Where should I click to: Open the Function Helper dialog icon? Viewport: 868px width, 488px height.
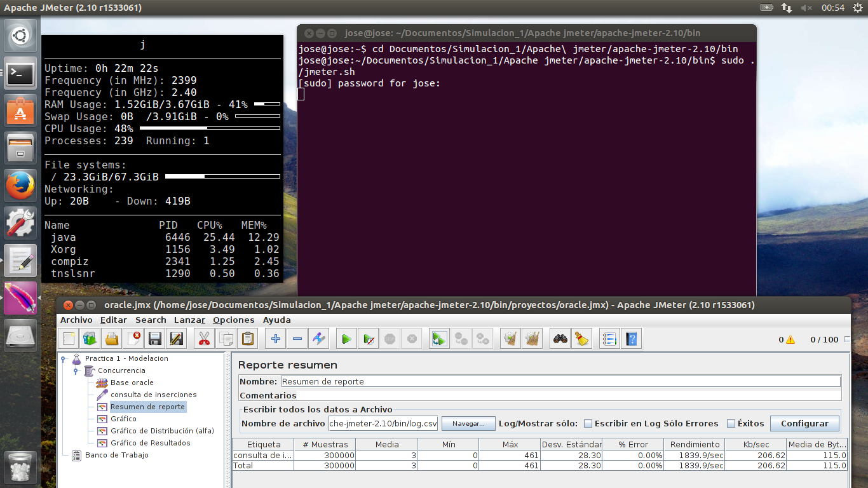point(609,339)
